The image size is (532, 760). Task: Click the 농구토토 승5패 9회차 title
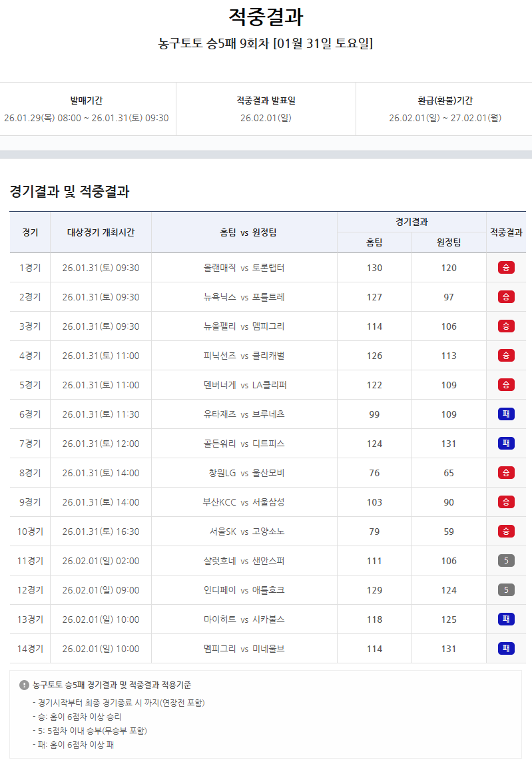(266, 44)
